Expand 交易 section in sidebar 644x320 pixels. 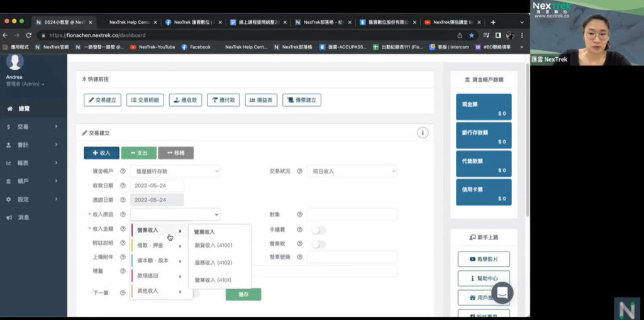pyautogui.click(x=33, y=127)
